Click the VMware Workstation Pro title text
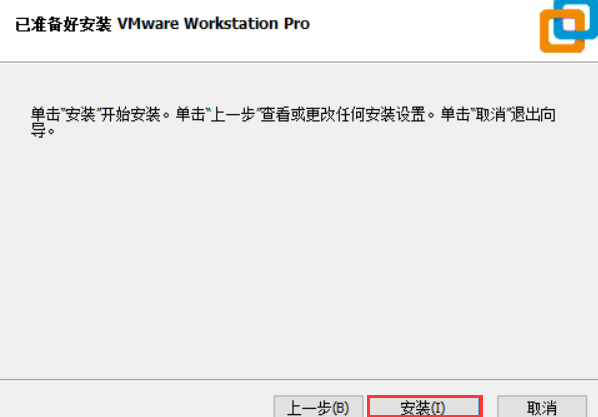Screen dimensions: 598x417 (214, 24)
